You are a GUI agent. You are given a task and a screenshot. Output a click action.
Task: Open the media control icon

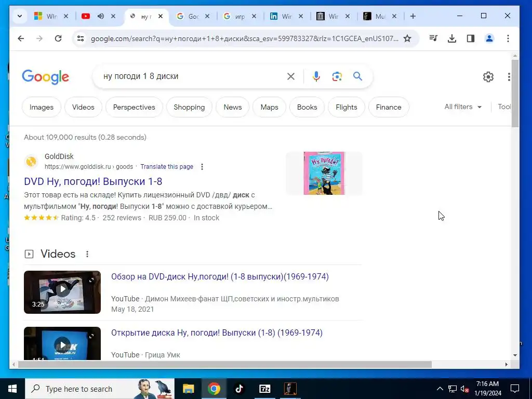[433, 38]
